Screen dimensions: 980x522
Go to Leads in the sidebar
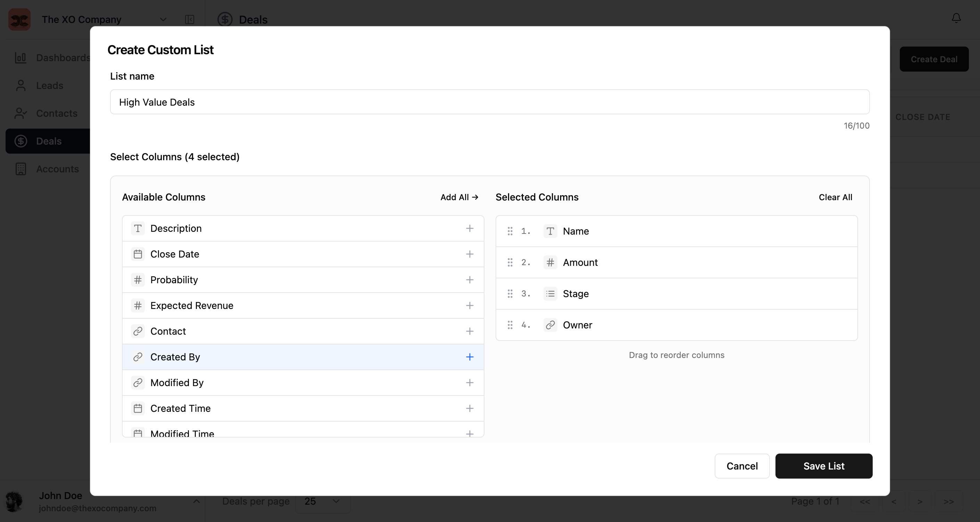48,85
